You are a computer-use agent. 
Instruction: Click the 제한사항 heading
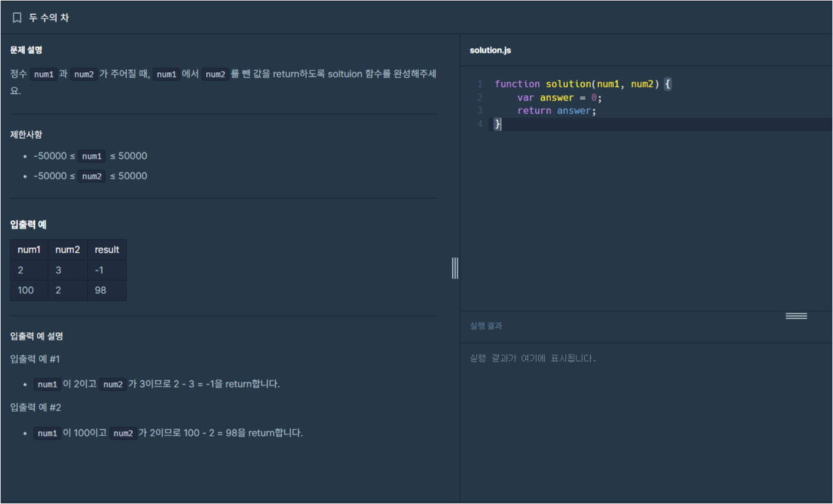(x=26, y=134)
